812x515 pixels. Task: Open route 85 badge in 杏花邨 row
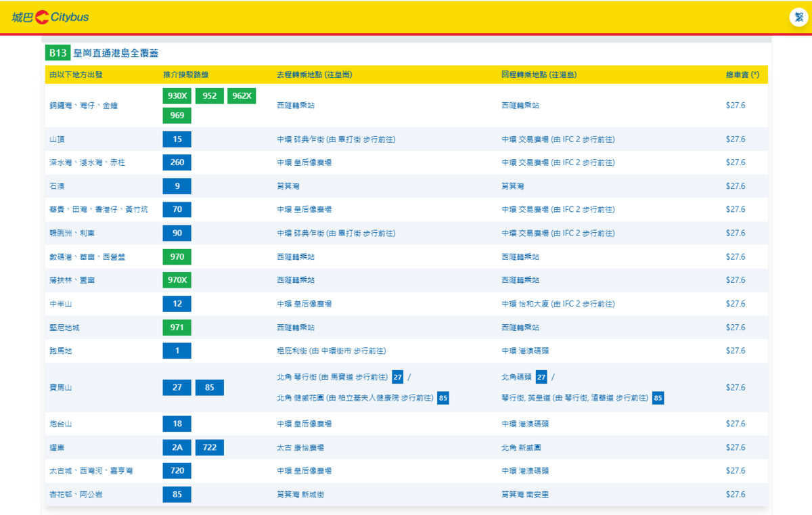click(x=177, y=495)
